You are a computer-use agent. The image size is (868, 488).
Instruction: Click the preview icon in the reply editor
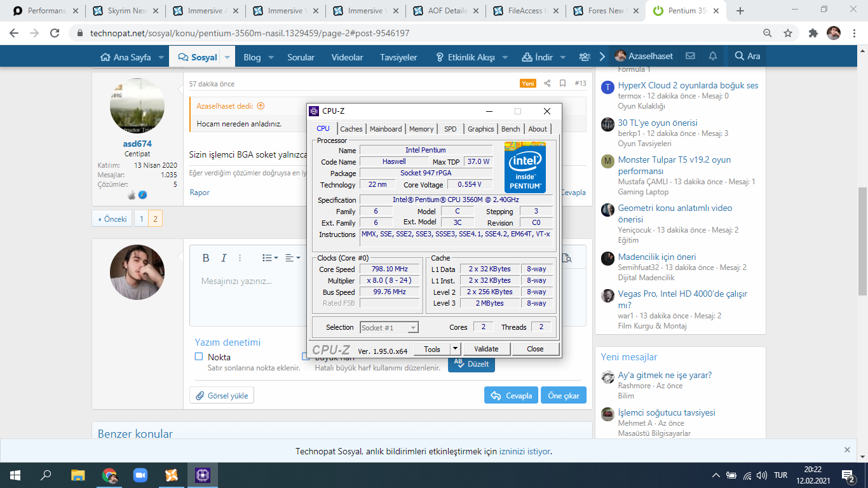(567, 258)
